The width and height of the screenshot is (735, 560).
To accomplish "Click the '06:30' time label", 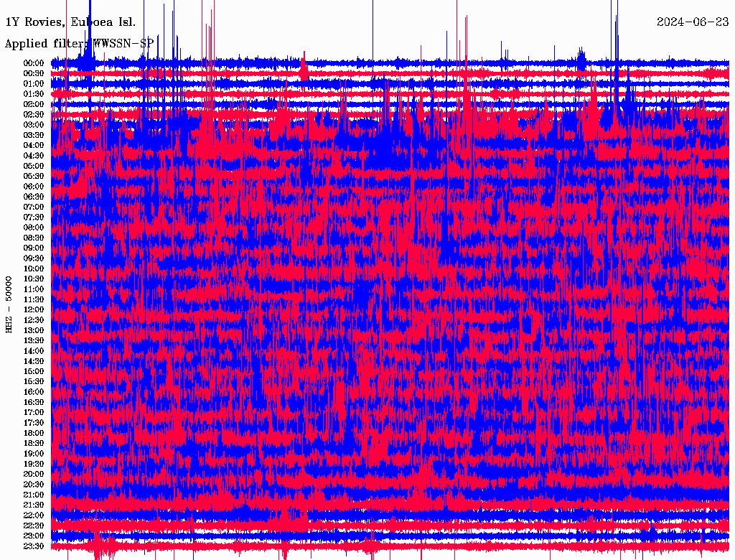I will (x=34, y=197).
